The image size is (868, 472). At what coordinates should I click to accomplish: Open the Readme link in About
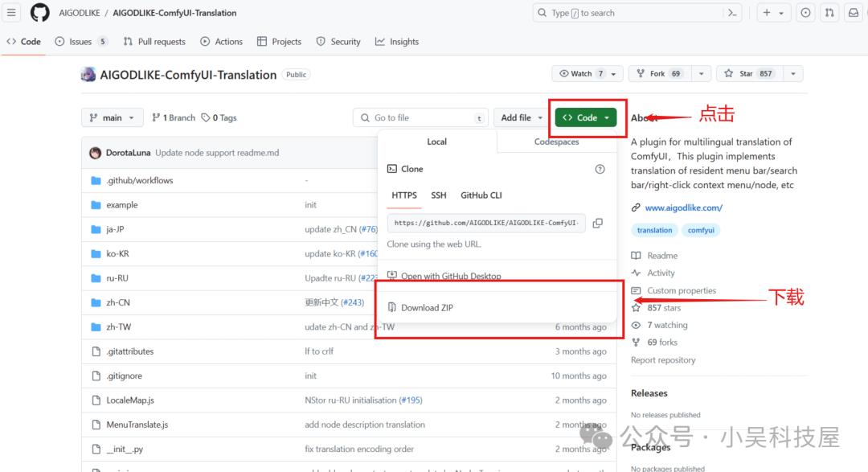[x=655, y=256]
